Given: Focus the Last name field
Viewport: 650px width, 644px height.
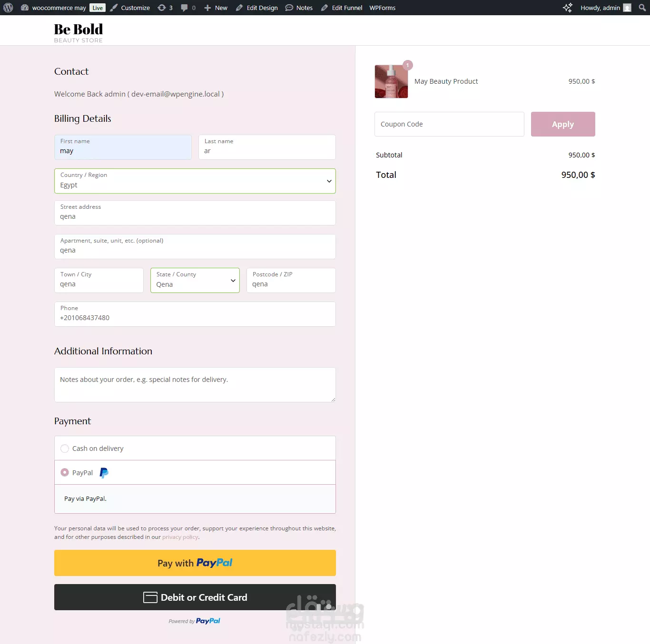Looking at the screenshot, I should tap(267, 147).
